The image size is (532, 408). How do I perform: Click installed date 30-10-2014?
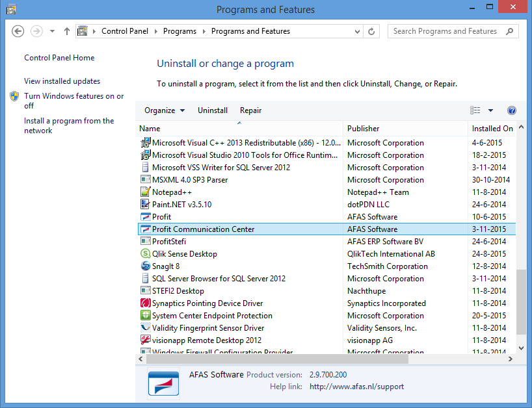[491, 179]
